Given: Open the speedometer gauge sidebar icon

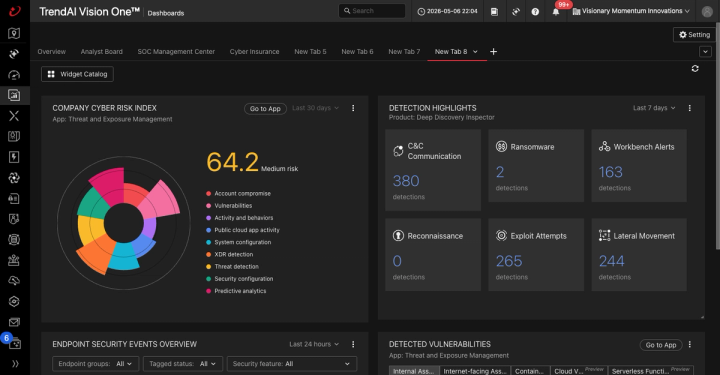Looking at the screenshot, I should point(14,75).
